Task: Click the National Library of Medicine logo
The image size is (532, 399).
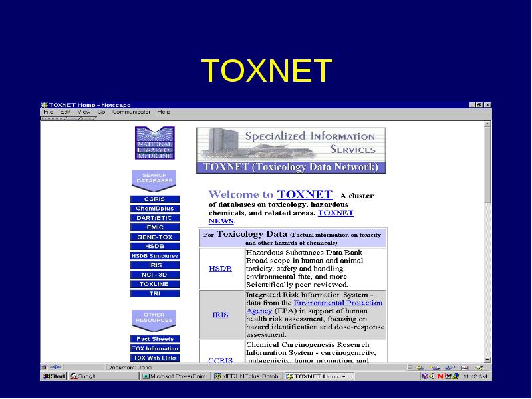Action: coord(155,142)
